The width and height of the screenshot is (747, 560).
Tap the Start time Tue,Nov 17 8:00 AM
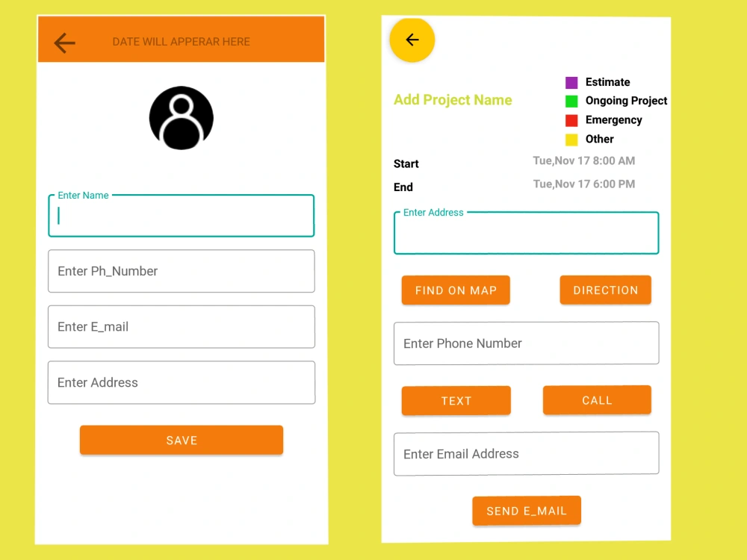[x=583, y=161]
